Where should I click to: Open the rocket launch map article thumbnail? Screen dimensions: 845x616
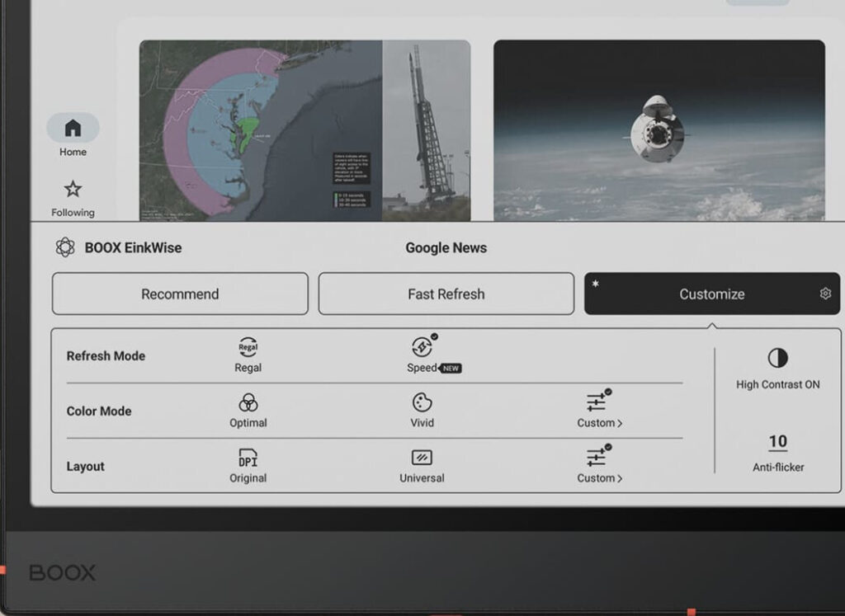point(304,130)
